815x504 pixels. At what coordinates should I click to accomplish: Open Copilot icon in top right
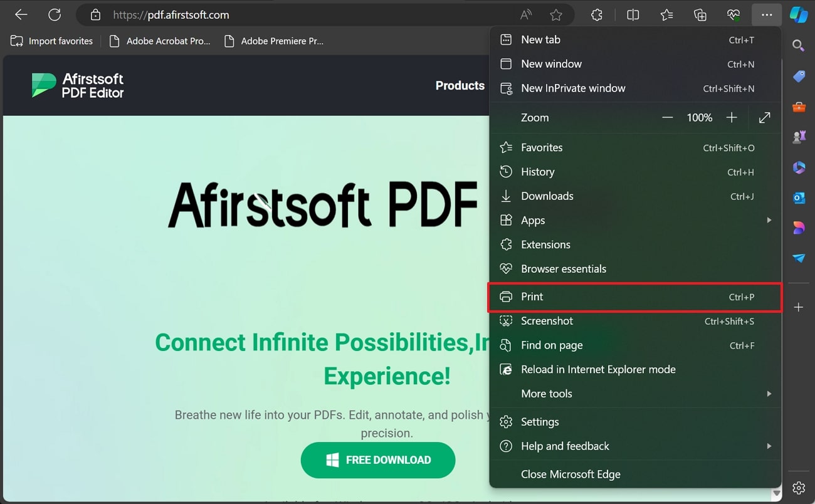[x=798, y=14]
